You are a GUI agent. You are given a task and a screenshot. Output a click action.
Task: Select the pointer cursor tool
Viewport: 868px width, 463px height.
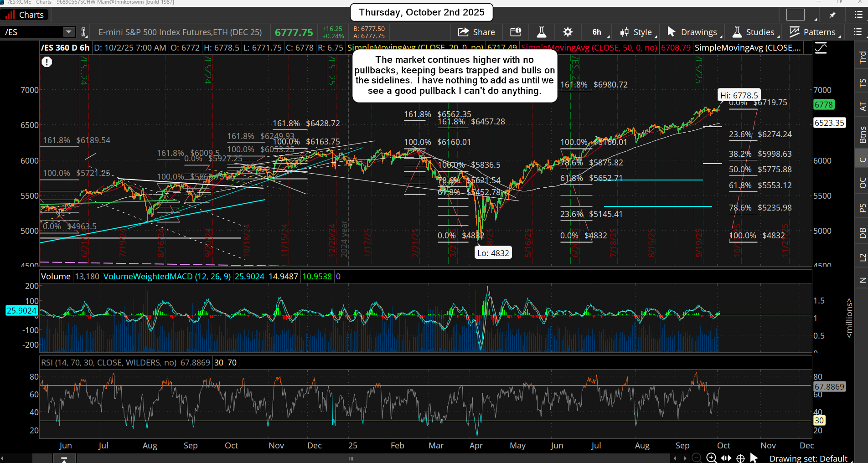[x=754, y=458]
